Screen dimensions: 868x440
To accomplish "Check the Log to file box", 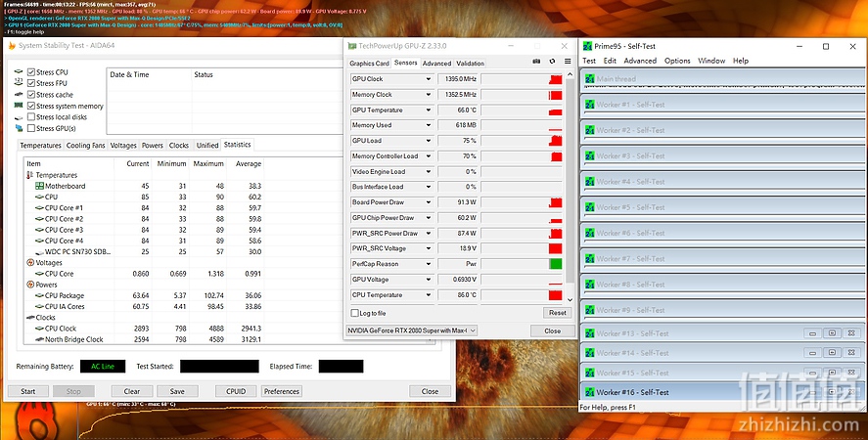I will pyautogui.click(x=355, y=313).
